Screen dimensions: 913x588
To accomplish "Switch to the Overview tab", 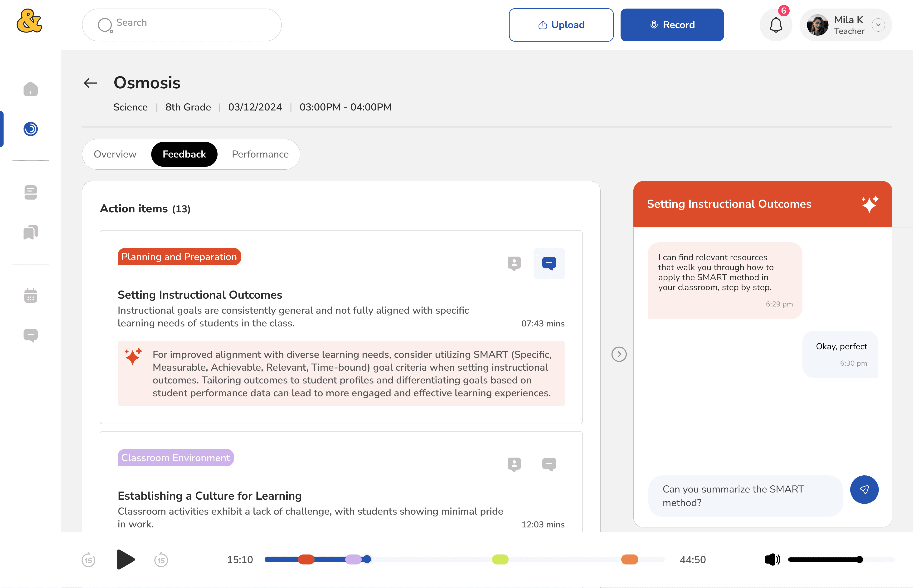I will 115,154.
